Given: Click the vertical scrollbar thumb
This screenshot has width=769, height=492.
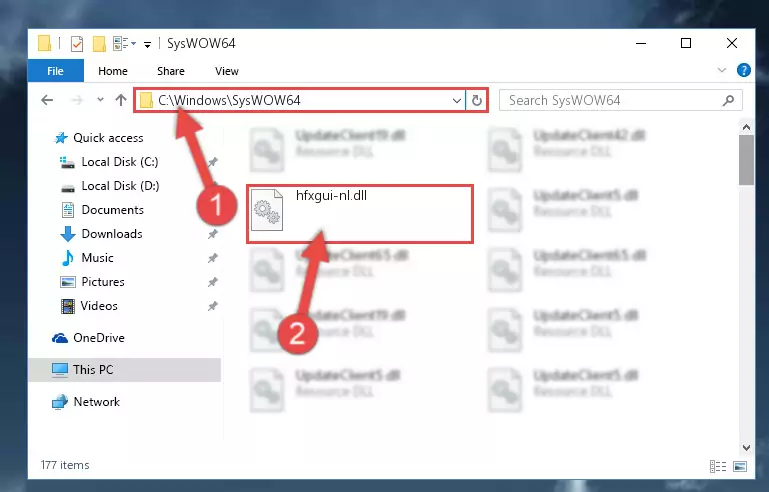Looking at the screenshot, I should click(x=746, y=160).
